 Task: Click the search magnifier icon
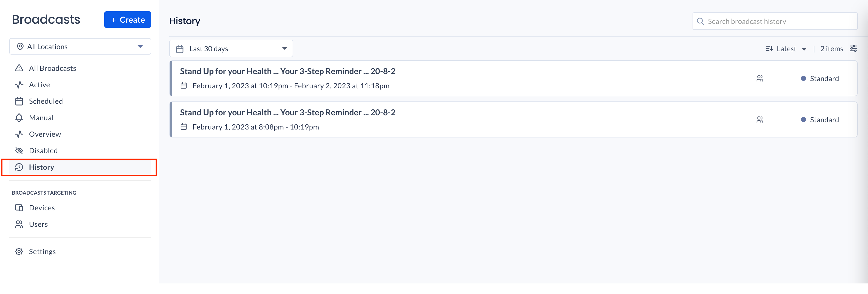click(700, 21)
